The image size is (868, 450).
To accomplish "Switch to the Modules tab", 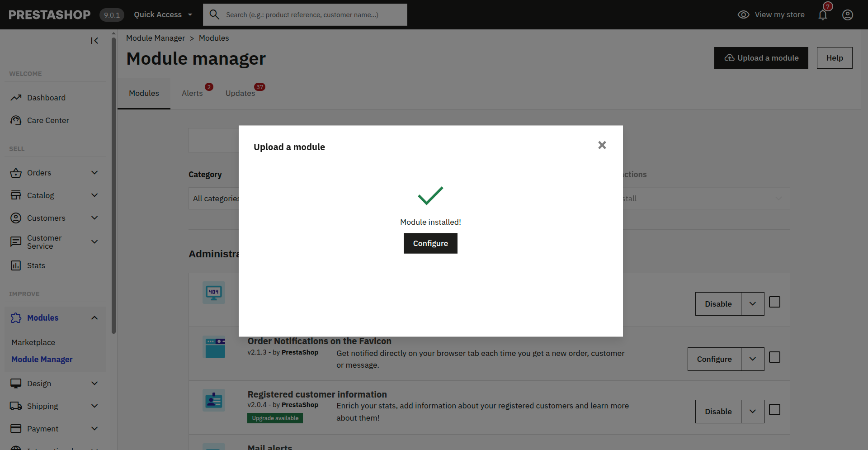I will coord(144,93).
